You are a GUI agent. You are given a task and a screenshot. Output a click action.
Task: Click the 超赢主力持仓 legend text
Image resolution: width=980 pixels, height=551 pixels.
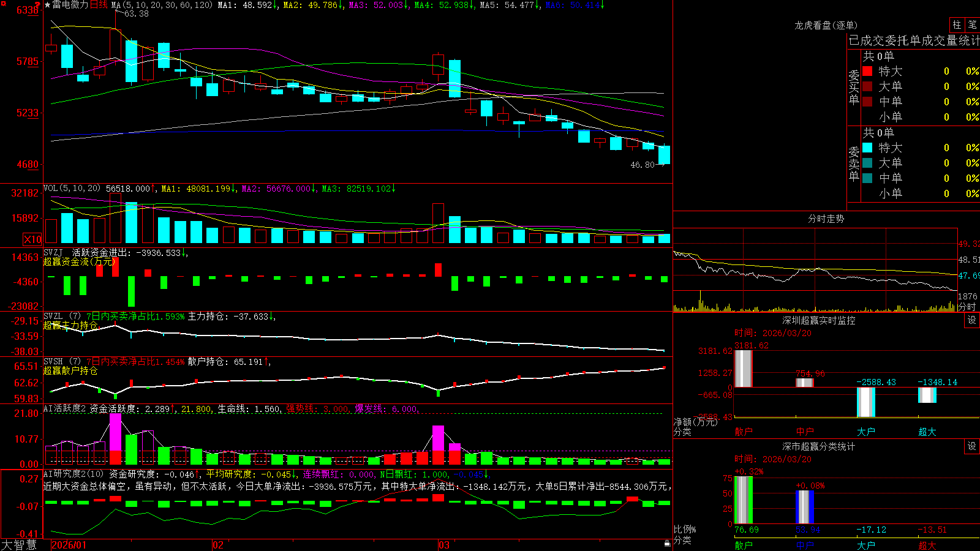tap(70, 325)
